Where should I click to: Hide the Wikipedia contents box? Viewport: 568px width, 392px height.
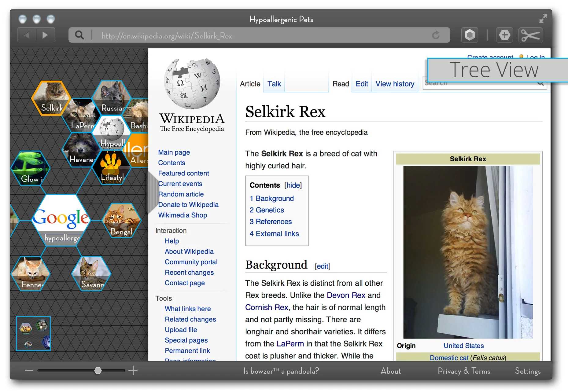(293, 185)
